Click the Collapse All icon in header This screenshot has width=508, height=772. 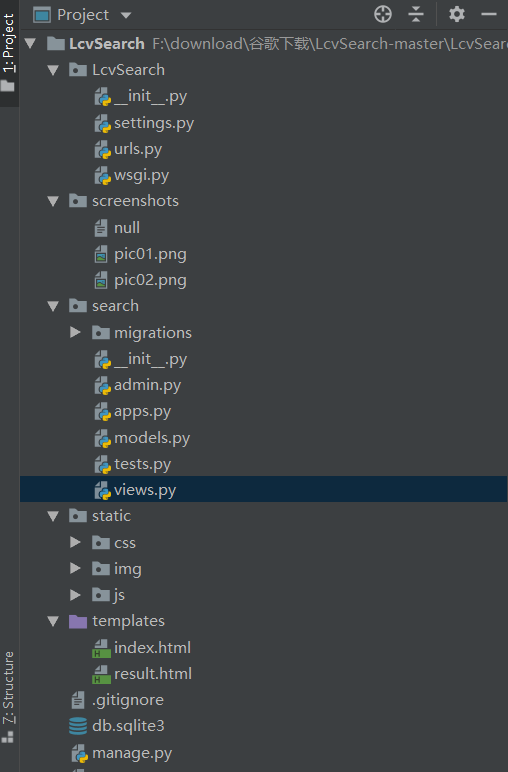[x=416, y=14]
